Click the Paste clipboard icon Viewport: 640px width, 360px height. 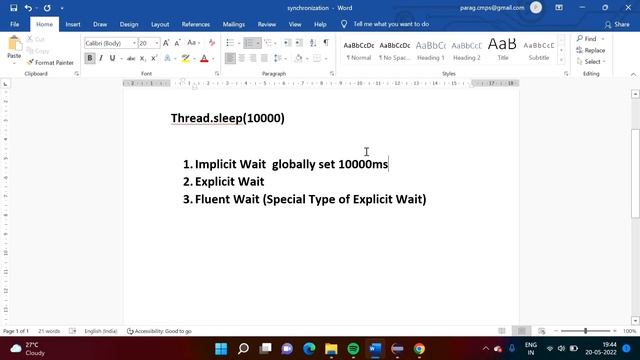click(x=14, y=44)
